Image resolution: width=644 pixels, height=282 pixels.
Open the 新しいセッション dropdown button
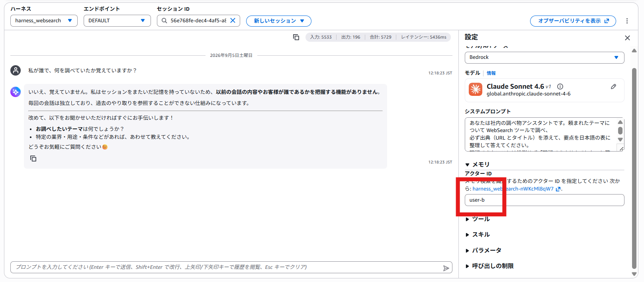pos(279,21)
